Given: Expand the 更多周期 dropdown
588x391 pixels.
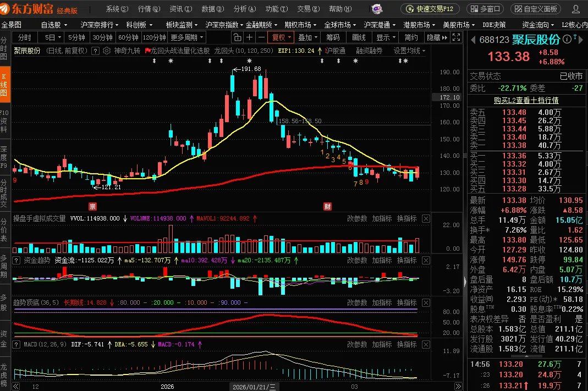Looking at the screenshot, I should (x=187, y=37).
